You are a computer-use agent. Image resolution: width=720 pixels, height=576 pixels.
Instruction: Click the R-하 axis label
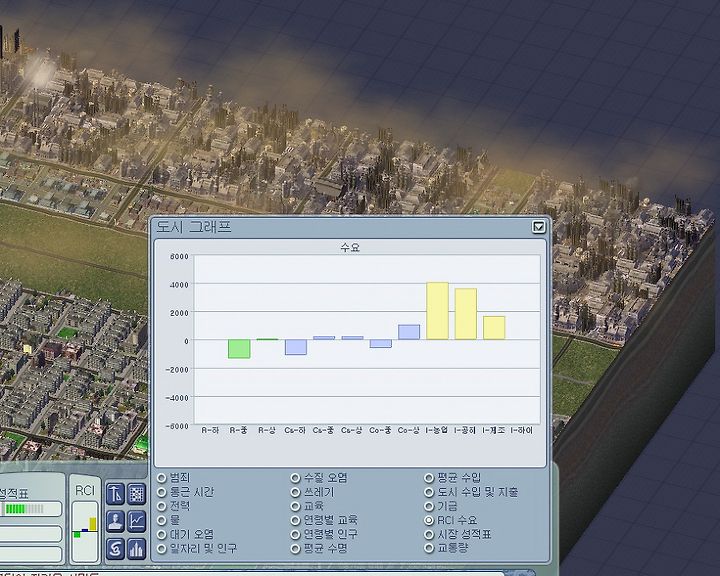pyautogui.click(x=210, y=430)
